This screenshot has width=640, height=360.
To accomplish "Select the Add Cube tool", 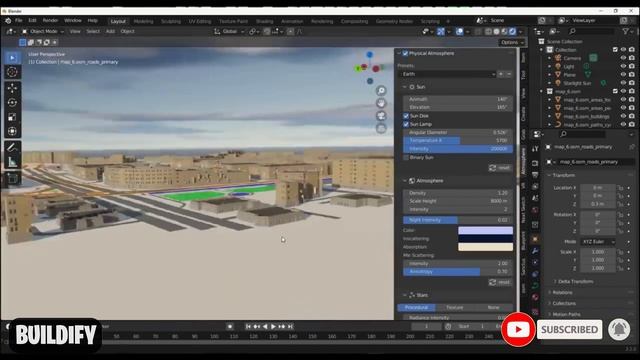I will [x=12, y=178].
